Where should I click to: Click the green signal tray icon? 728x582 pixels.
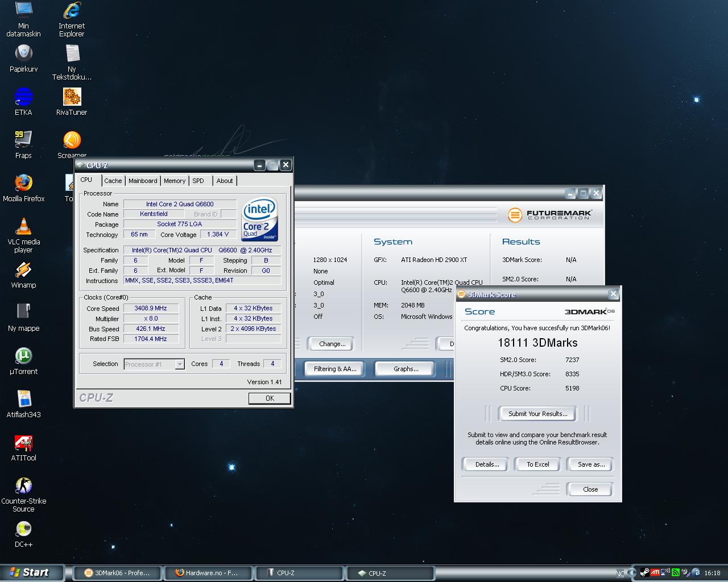point(676,573)
